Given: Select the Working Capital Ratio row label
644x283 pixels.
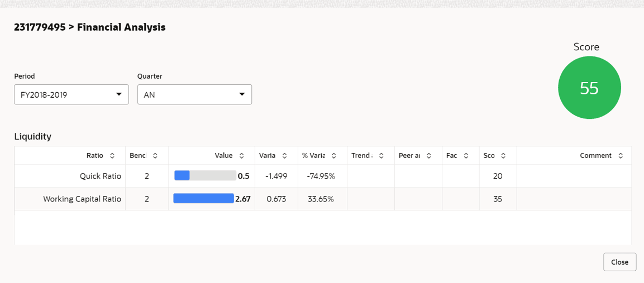Looking at the screenshot, I should point(82,199).
